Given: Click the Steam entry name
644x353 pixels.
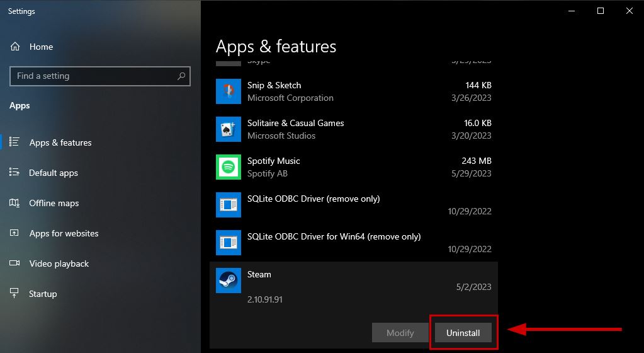Looking at the screenshot, I should (259, 274).
